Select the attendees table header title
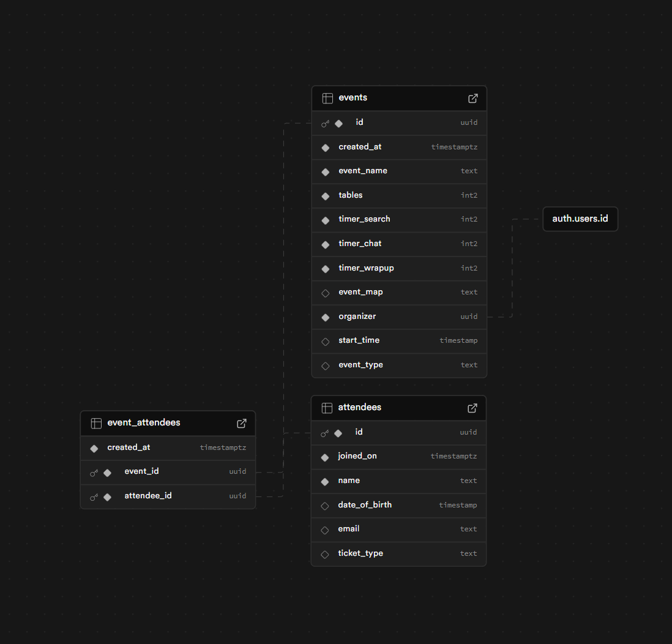672x644 pixels. click(360, 407)
